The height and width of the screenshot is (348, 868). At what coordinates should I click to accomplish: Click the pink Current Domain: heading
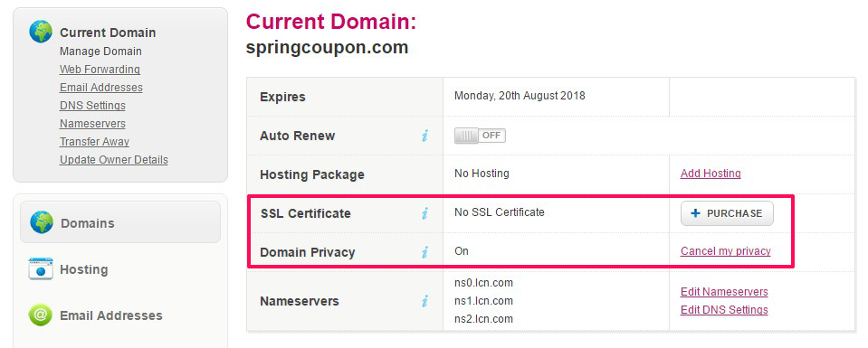[330, 21]
